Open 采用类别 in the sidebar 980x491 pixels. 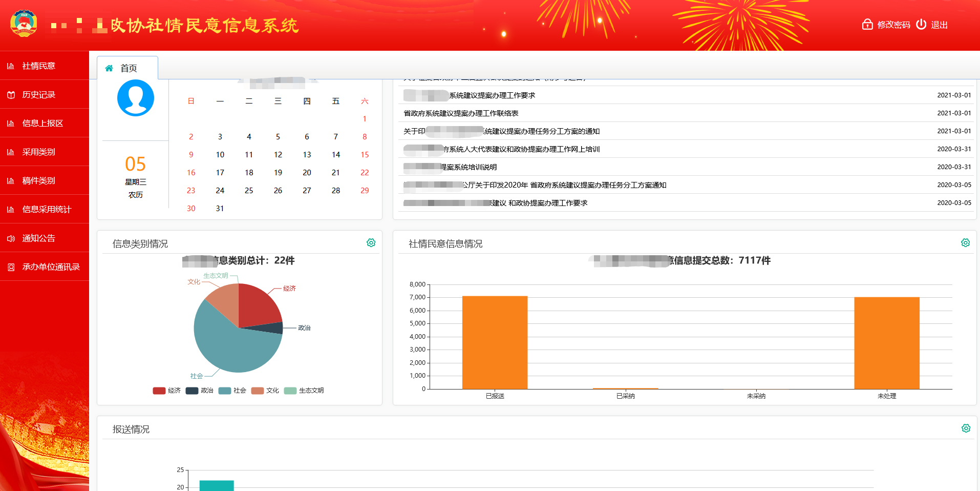click(x=45, y=152)
